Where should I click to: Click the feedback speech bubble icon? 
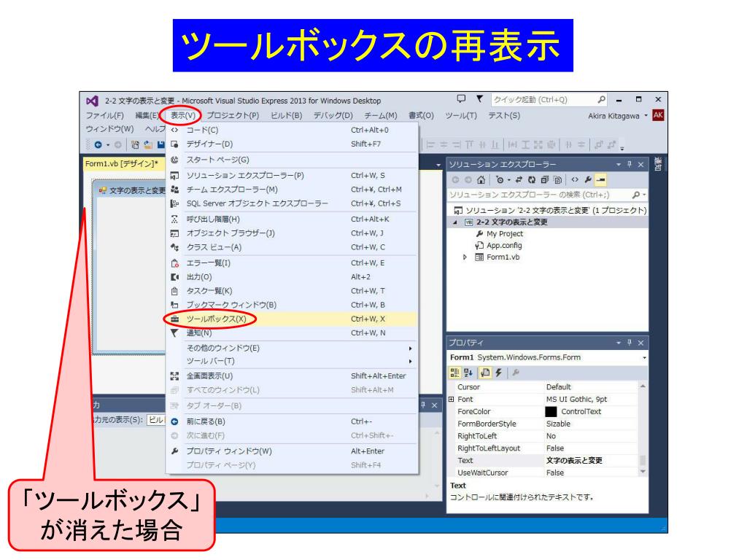(x=461, y=99)
